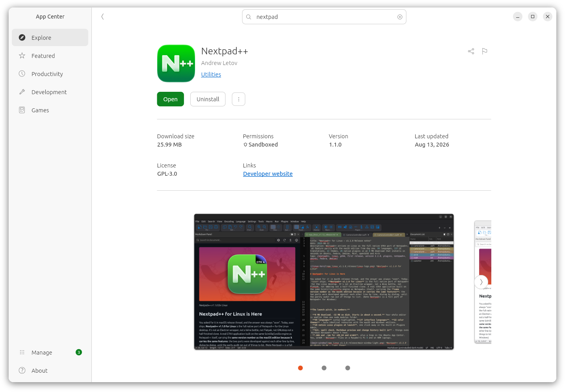
Task: Select the second carousel dot
Action: point(324,368)
